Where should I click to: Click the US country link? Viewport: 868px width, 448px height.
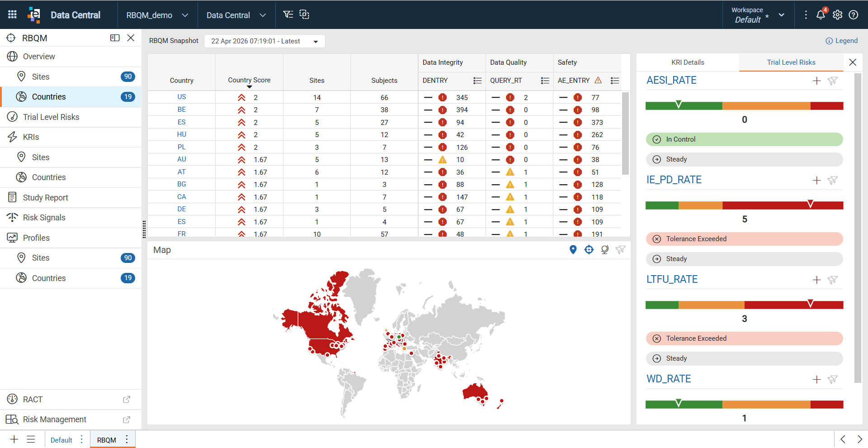point(182,97)
